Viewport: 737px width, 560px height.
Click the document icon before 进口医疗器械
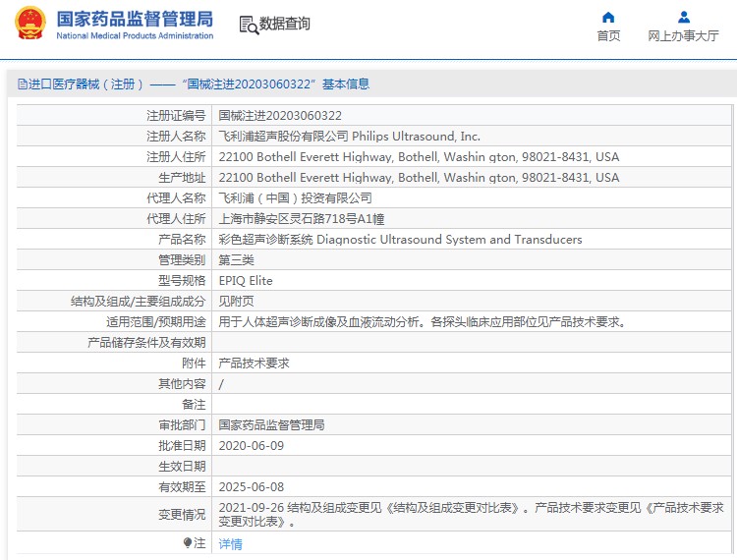click(22, 84)
